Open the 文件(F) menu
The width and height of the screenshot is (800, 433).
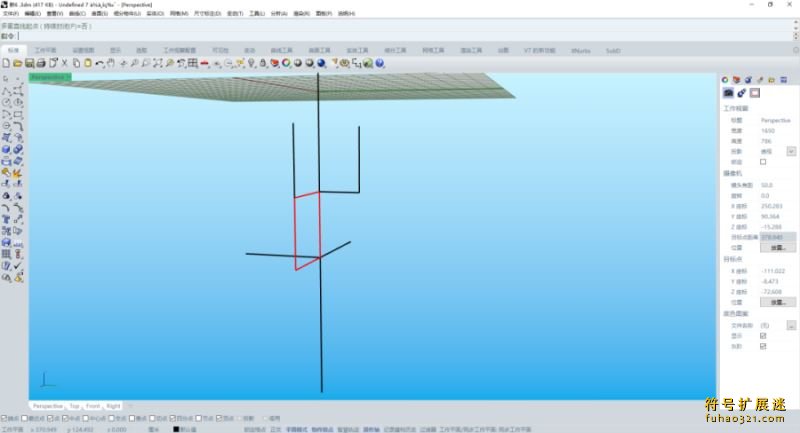[11, 13]
